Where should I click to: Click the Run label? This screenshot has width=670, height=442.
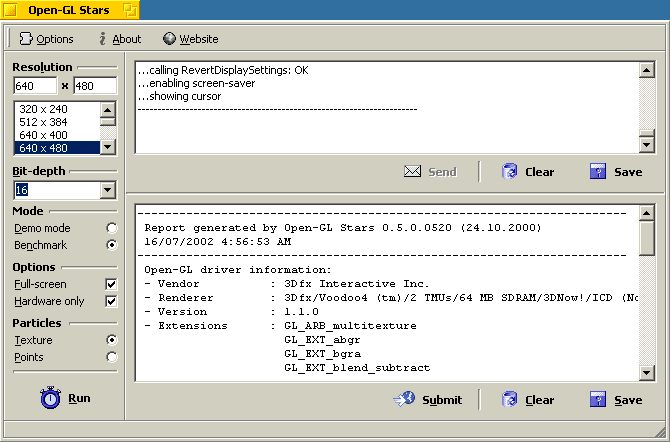(79, 398)
